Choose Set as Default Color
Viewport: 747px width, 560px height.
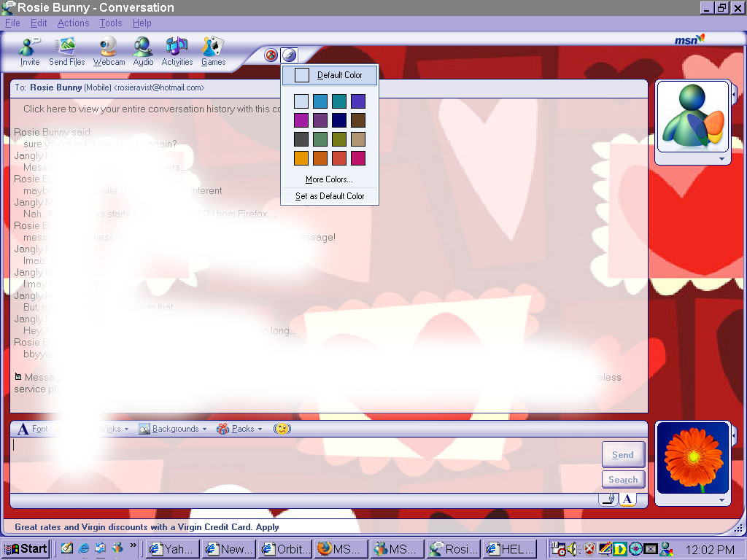point(330,196)
